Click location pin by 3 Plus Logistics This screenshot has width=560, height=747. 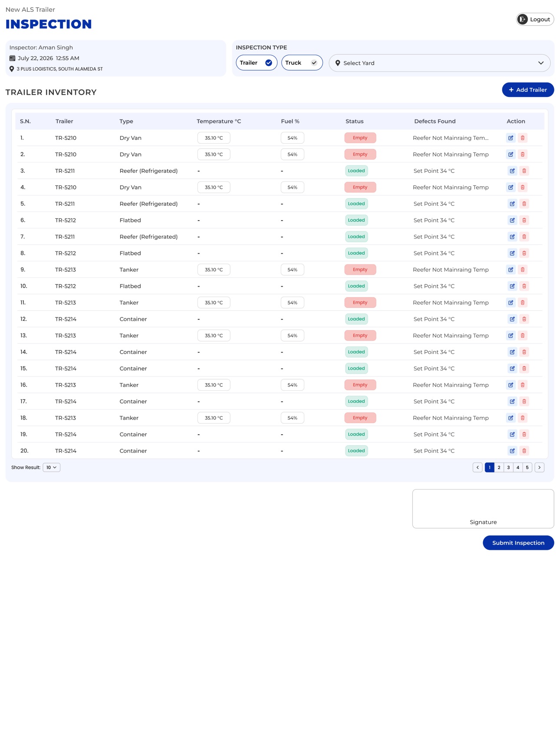(x=12, y=69)
